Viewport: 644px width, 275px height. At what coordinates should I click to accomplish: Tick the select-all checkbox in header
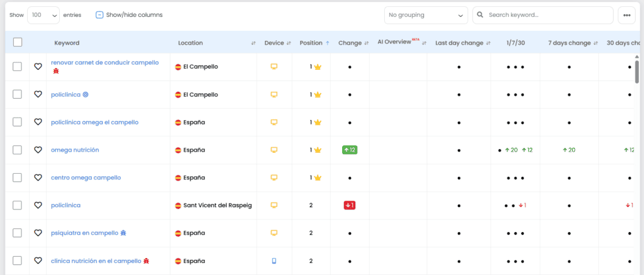(18, 42)
